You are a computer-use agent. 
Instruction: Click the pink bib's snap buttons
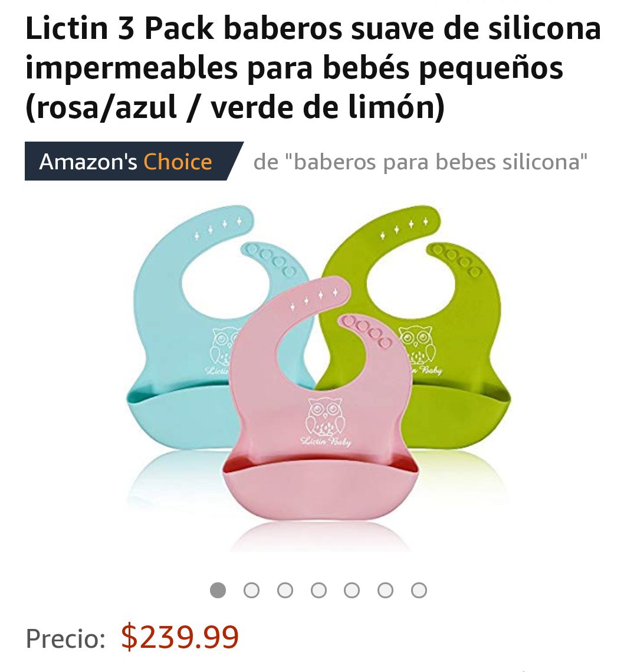click(367, 332)
